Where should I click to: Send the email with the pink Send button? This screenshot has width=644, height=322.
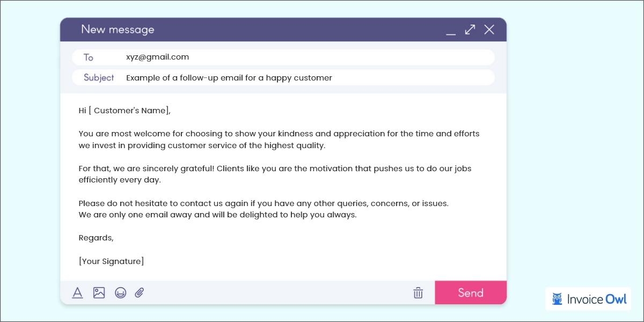[471, 292]
